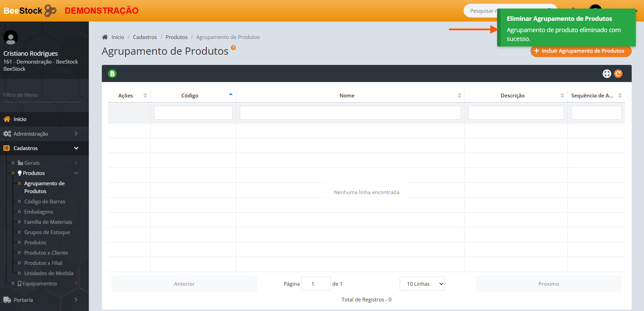Click the BeeStock honeycomb logo

pos(50,11)
